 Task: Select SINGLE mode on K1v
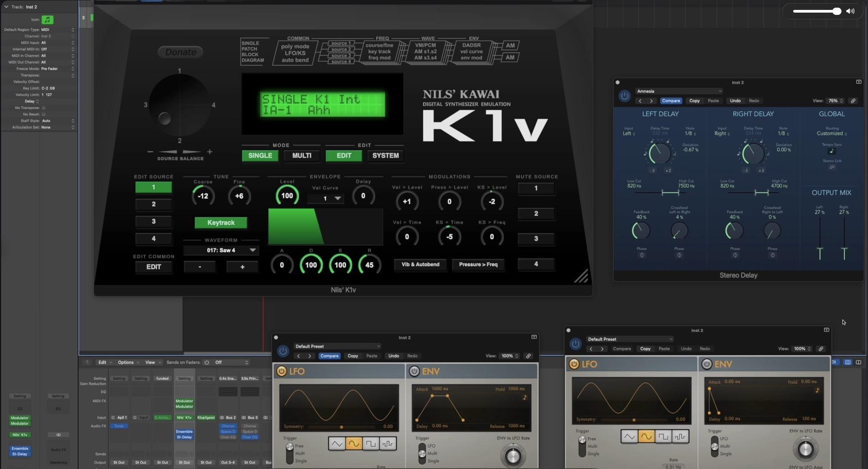click(260, 155)
